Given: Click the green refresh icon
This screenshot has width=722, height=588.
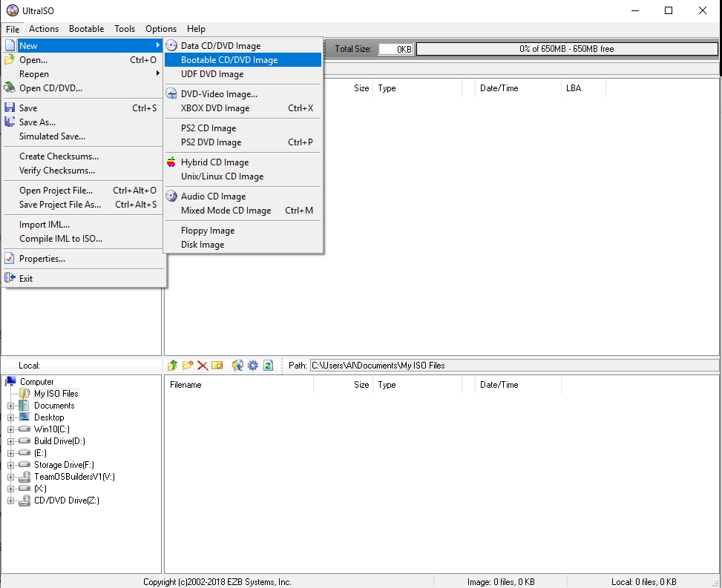Looking at the screenshot, I should tap(268, 366).
